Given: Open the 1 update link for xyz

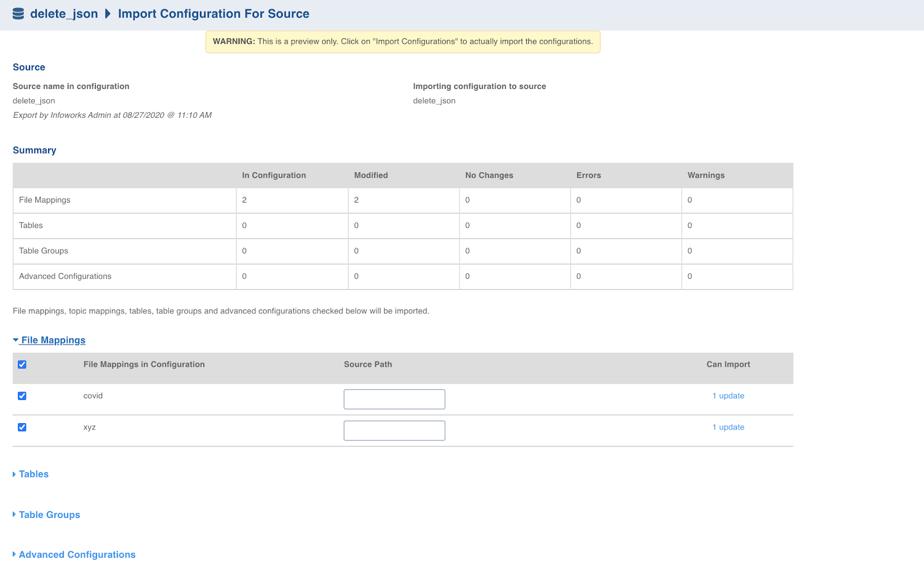Looking at the screenshot, I should coord(728,427).
